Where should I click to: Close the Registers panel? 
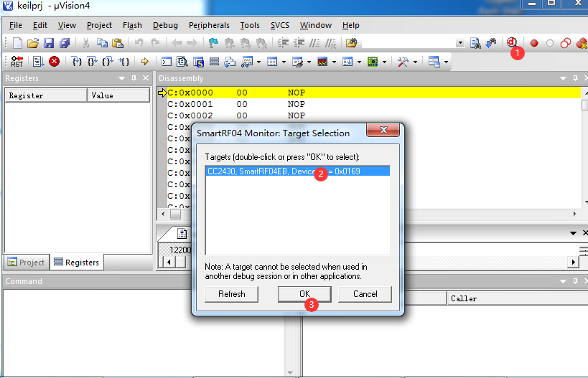[x=146, y=78]
